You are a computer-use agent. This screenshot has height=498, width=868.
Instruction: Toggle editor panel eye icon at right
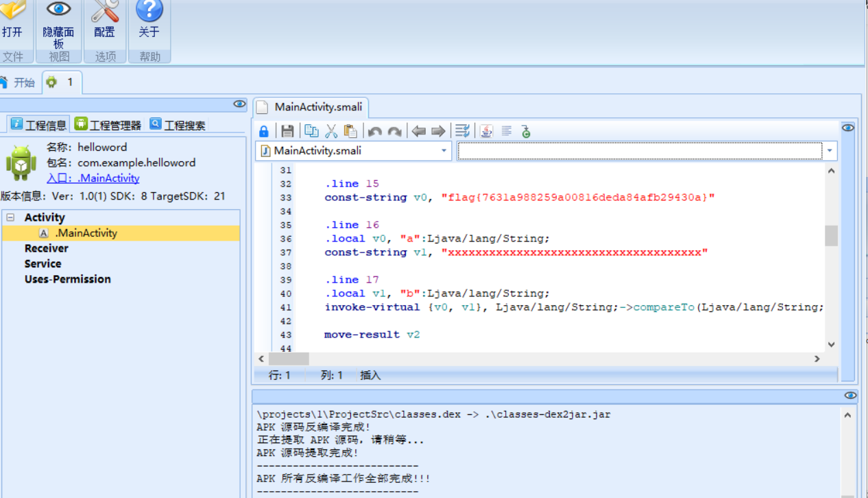click(848, 128)
